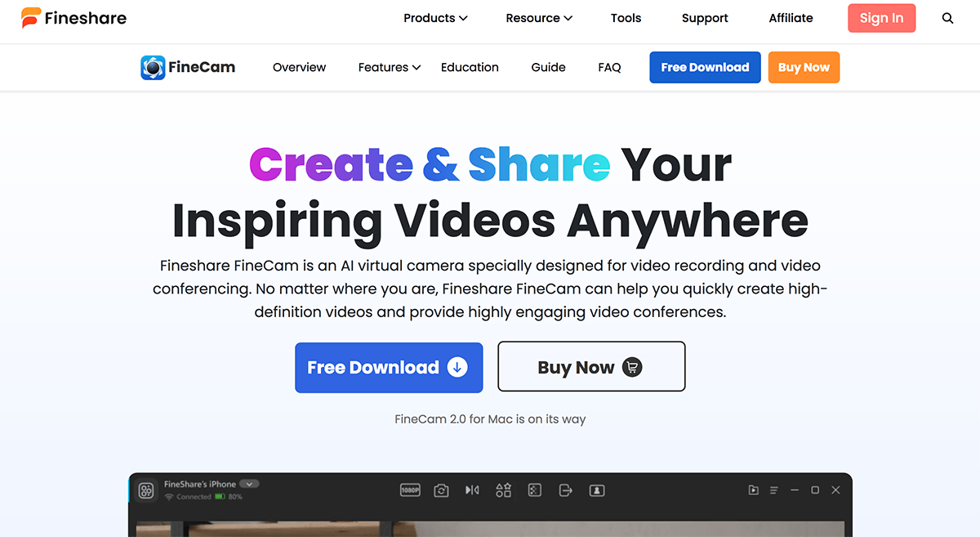Image resolution: width=980 pixels, height=537 pixels.
Task: Click the FineCam brand name text
Action: (x=202, y=67)
